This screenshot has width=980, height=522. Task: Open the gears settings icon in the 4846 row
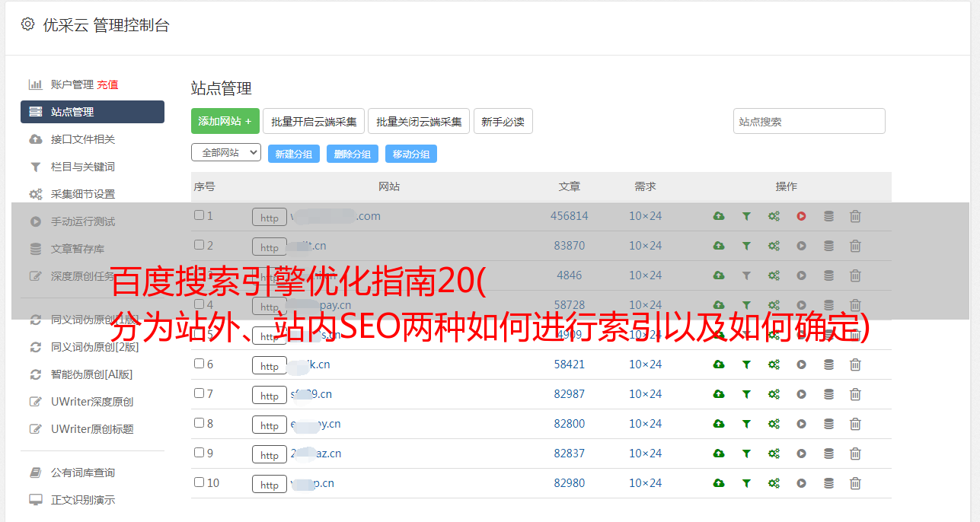[x=774, y=275]
